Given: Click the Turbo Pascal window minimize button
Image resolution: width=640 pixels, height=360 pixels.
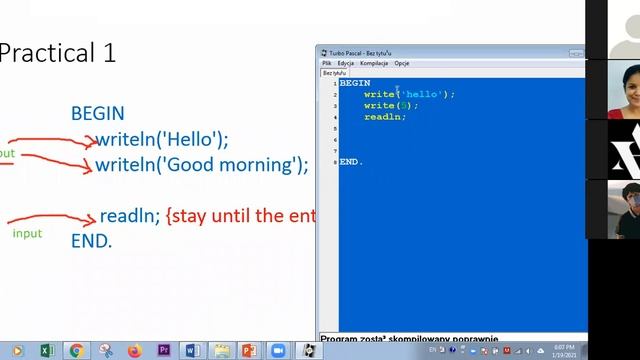Looking at the screenshot, I should click(x=576, y=53).
